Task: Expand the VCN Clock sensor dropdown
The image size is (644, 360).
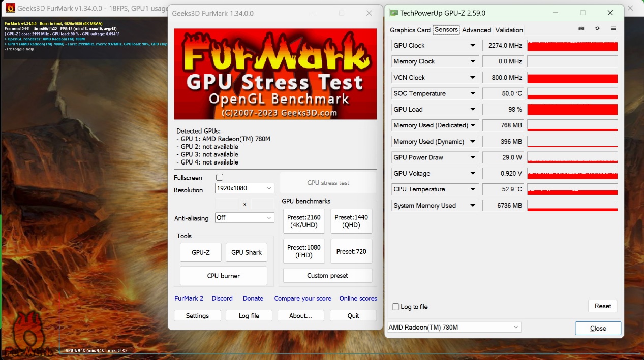Action: click(473, 78)
